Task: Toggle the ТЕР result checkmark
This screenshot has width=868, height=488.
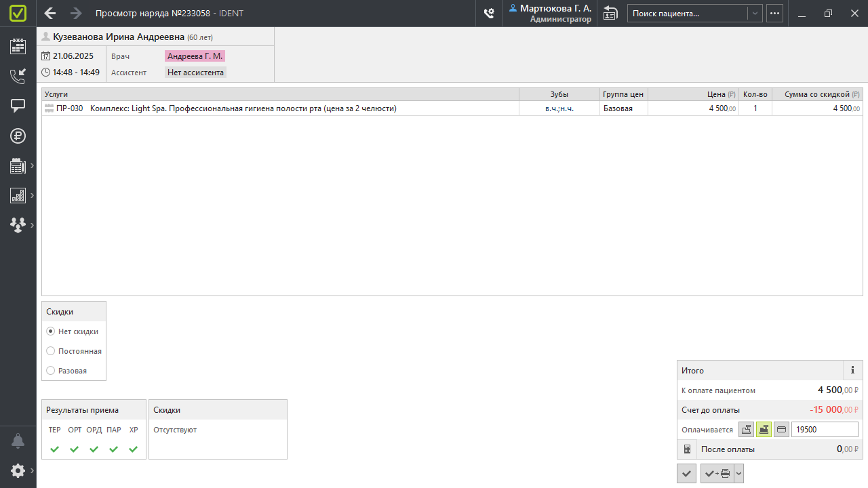Action: (55, 449)
